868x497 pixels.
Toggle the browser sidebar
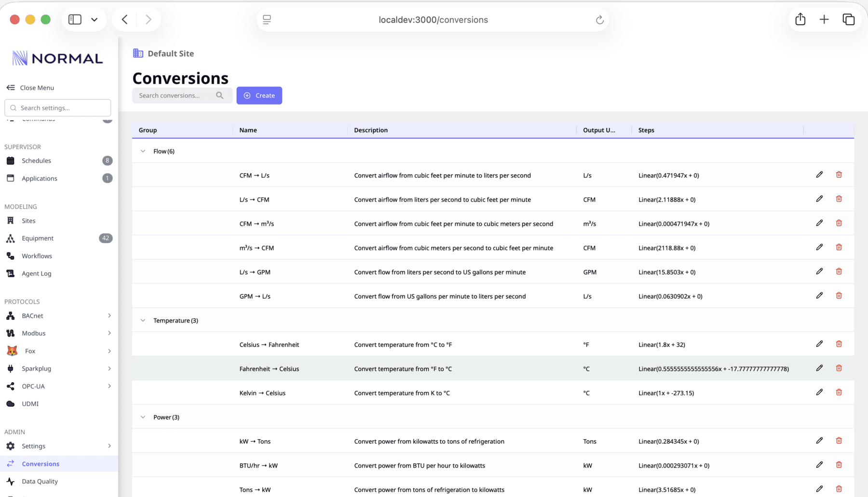(75, 19)
